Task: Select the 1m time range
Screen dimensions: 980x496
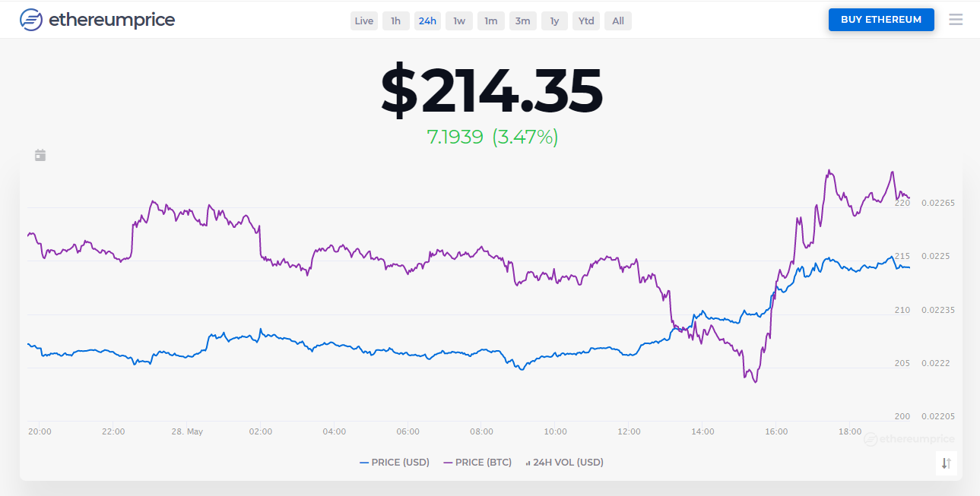Action: 491,21
